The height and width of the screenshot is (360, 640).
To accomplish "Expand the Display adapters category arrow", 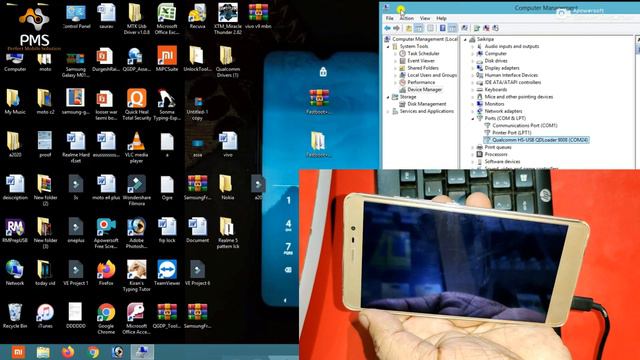I will tap(473, 68).
